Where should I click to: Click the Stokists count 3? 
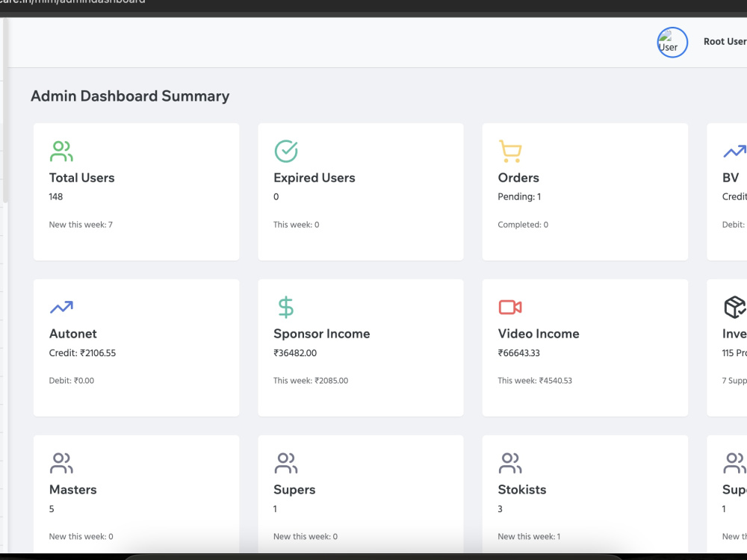pyautogui.click(x=500, y=509)
